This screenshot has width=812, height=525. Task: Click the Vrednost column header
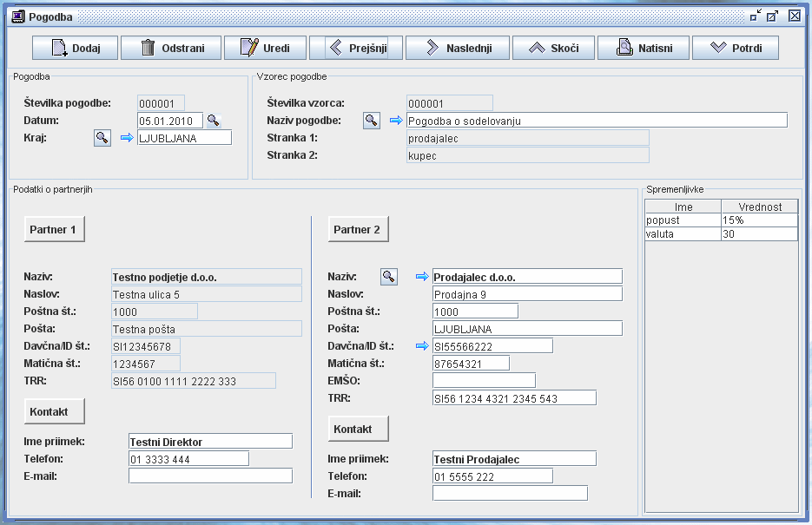[x=759, y=207]
